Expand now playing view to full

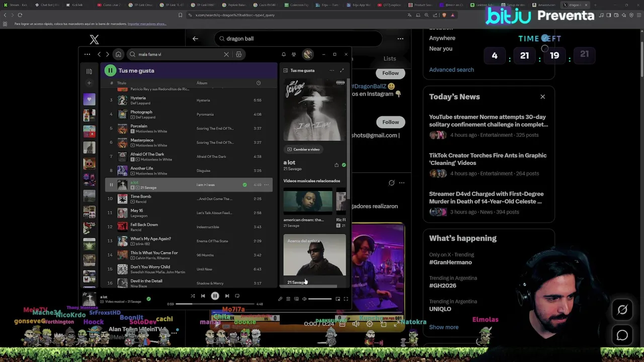[x=342, y=70]
